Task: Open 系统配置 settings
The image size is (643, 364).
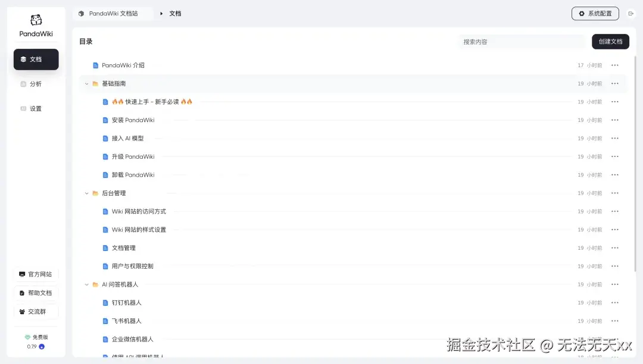Action: (x=595, y=14)
